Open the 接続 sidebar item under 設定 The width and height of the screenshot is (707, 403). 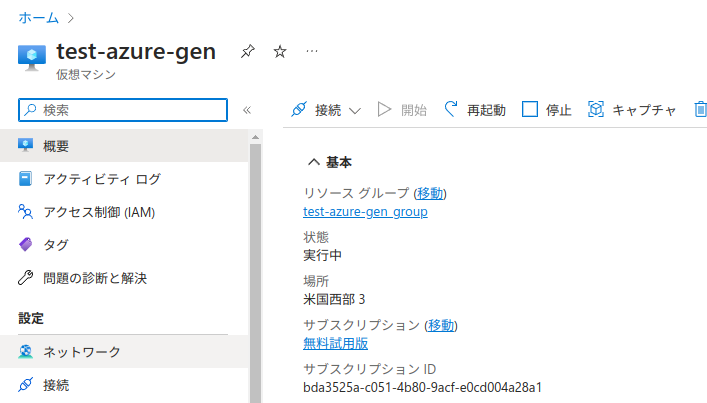(x=124, y=385)
